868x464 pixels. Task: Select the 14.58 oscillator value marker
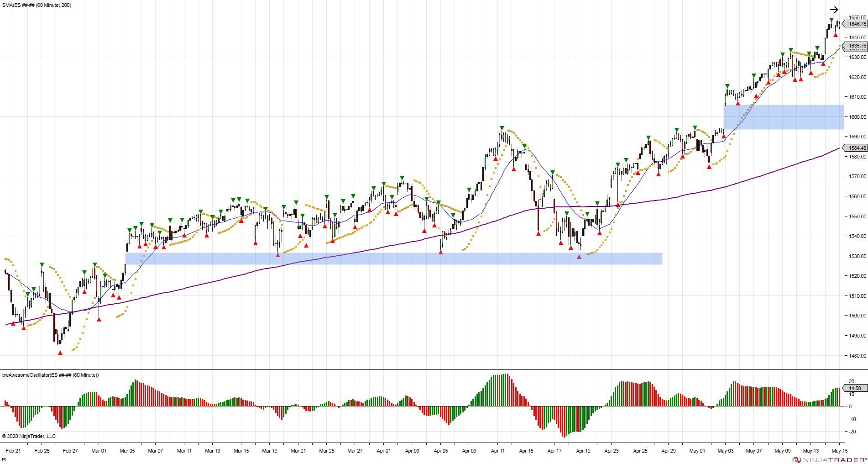point(856,388)
